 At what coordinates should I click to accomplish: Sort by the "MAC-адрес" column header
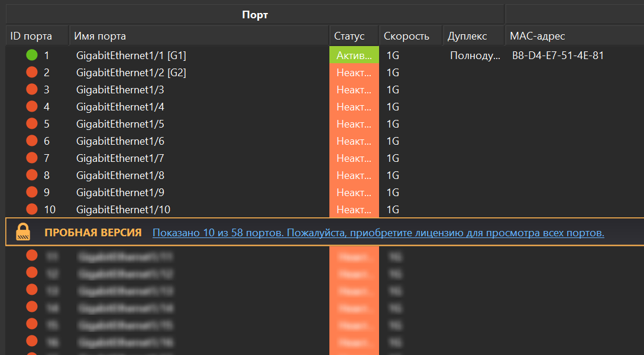[x=538, y=36]
